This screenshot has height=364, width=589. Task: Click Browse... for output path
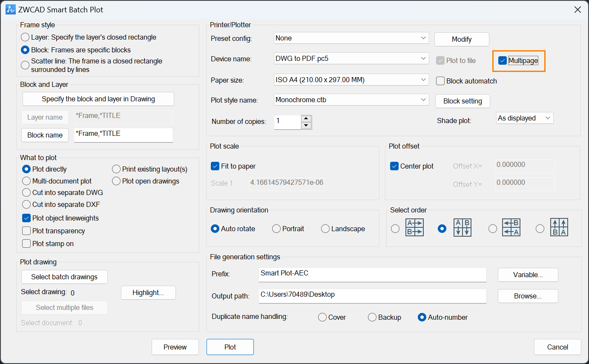528,296
